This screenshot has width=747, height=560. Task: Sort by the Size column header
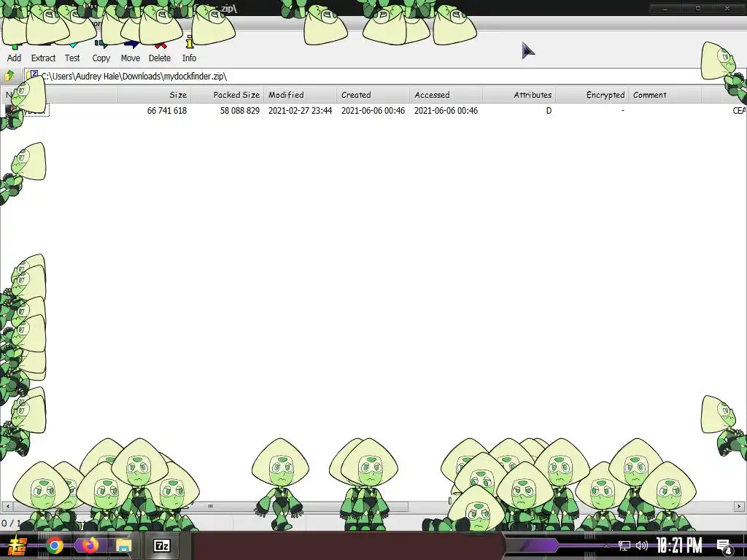155,95
